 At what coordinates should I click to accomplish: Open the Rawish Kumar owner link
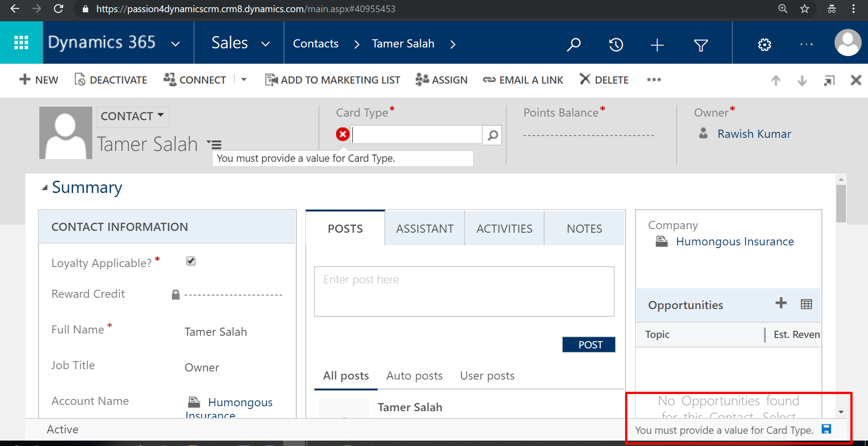tap(754, 134)
